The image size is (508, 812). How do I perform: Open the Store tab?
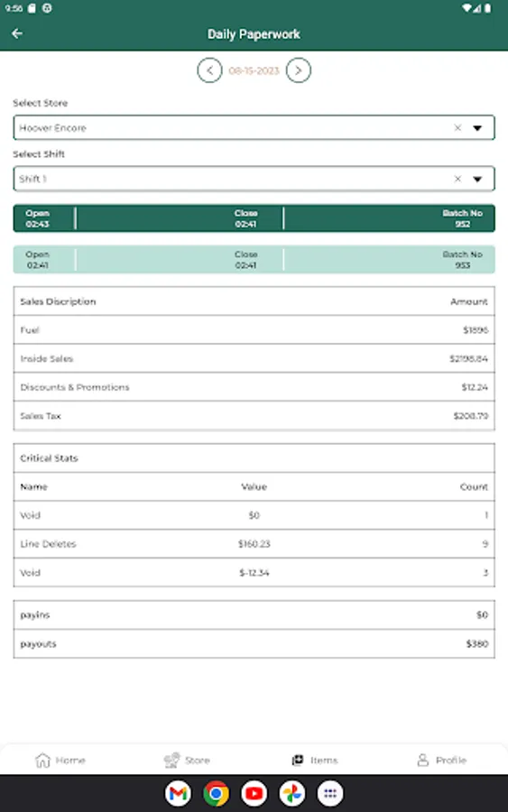pos(187,761)
